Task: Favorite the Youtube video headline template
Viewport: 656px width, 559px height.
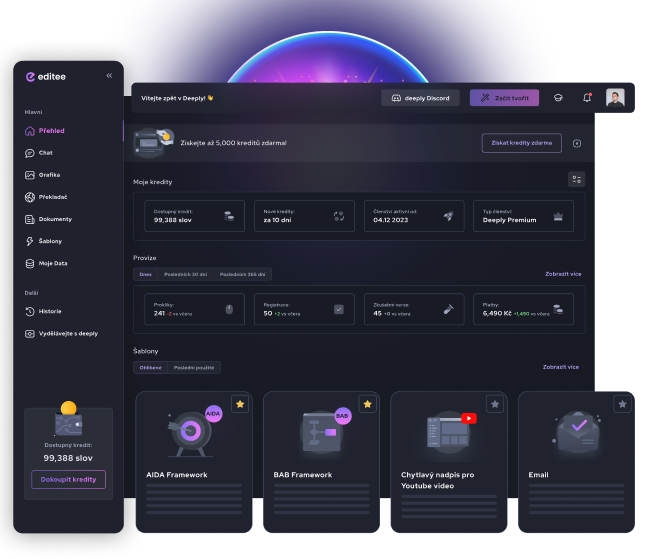Action: click(x=495, y=404)
